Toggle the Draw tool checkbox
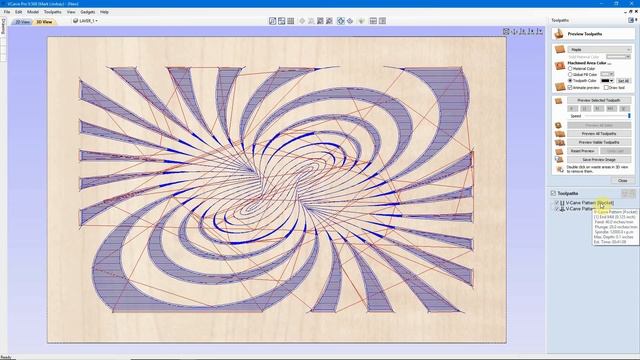The height and width of the screenshot is (360, 640). point(606,88)
